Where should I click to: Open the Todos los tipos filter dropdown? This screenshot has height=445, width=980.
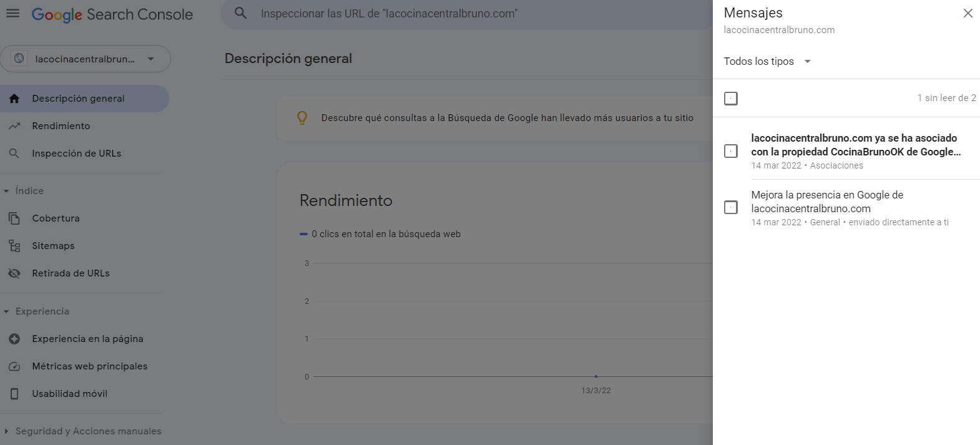(767, 61)
